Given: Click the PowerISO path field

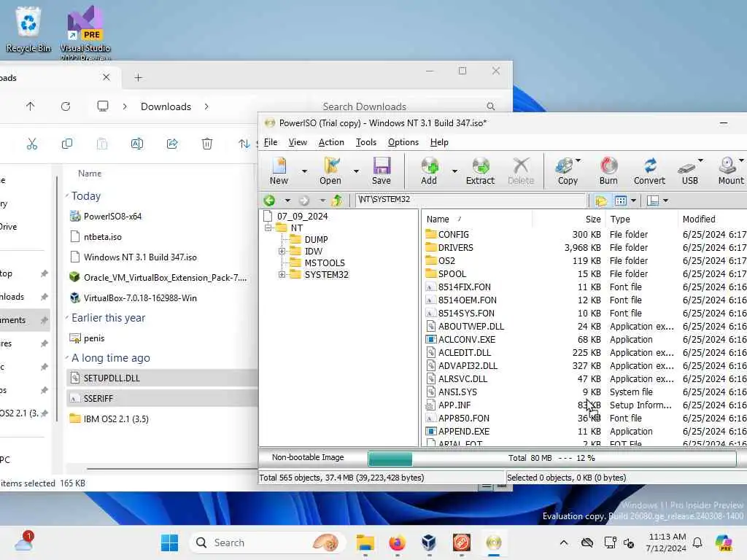Looking at the screenshot, I should coord(470,200).
